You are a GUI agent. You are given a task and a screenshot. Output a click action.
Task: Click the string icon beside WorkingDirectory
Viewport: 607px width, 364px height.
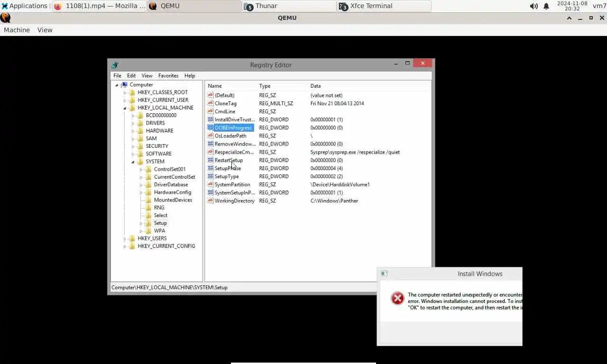pyautogui.click(x=211, y=200)
